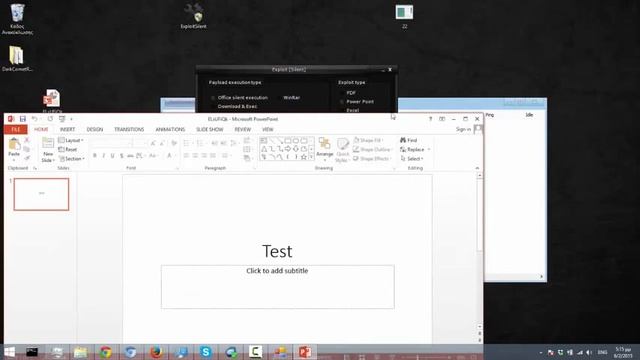
Task: Increase font size with the larger A
Action: pos(153,143)
